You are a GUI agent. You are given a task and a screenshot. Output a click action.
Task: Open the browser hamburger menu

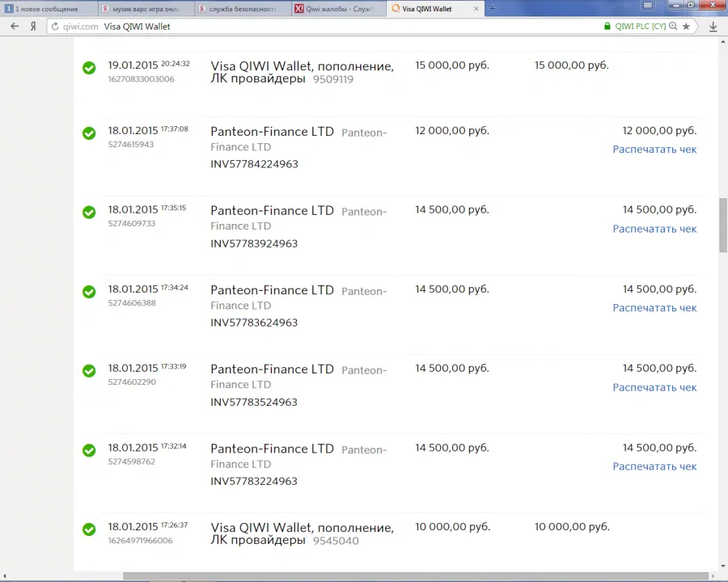point(648,5)
